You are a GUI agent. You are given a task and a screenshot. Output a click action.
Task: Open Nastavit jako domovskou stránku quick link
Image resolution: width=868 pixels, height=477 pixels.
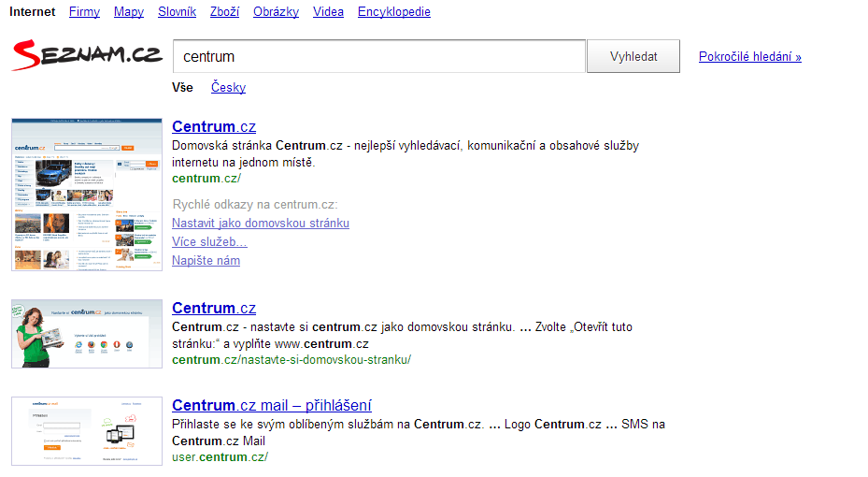pos(260,224)
